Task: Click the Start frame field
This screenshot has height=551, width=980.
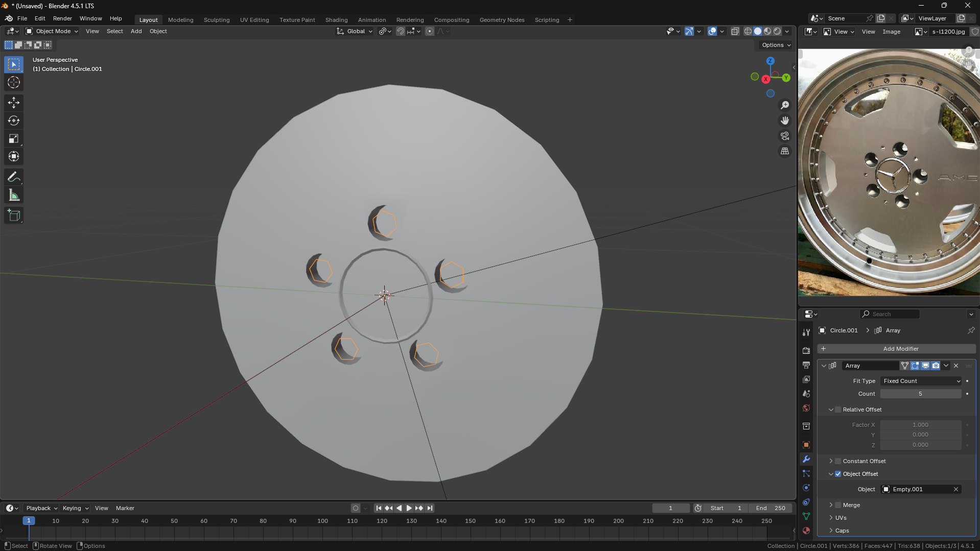Action: [x=726, y=508]
